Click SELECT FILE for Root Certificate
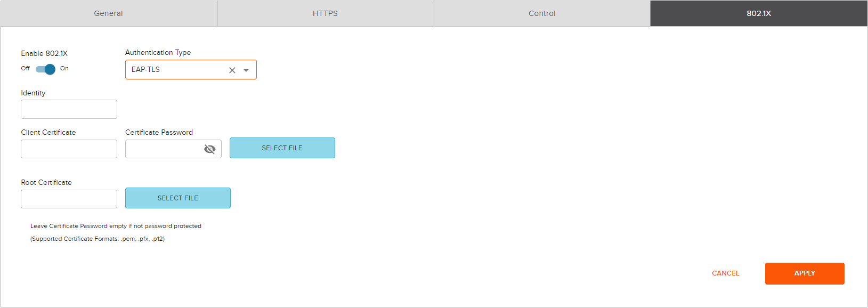868x308 pixels. click(x=178, y=198)
